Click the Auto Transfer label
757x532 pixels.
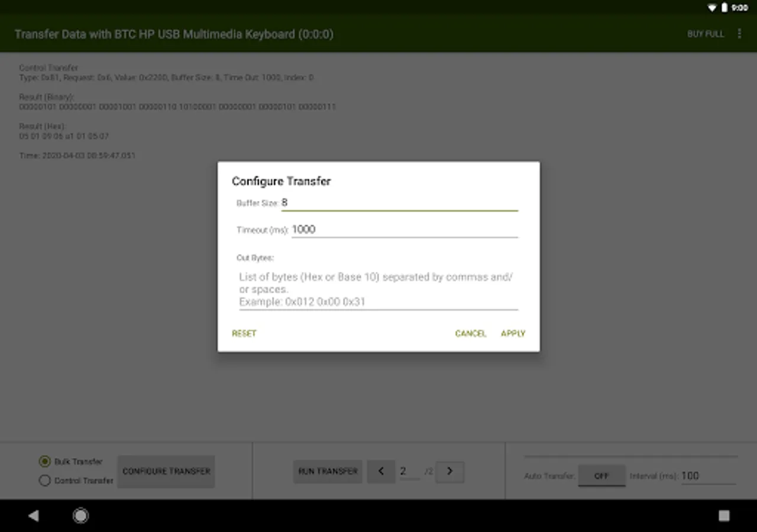549,476
